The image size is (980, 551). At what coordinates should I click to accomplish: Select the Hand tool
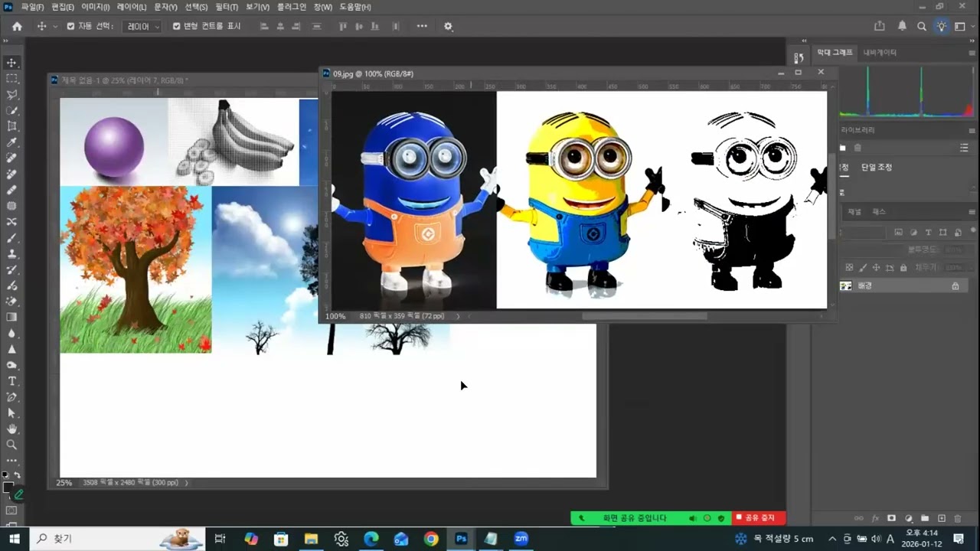click(x=11, y=429)
